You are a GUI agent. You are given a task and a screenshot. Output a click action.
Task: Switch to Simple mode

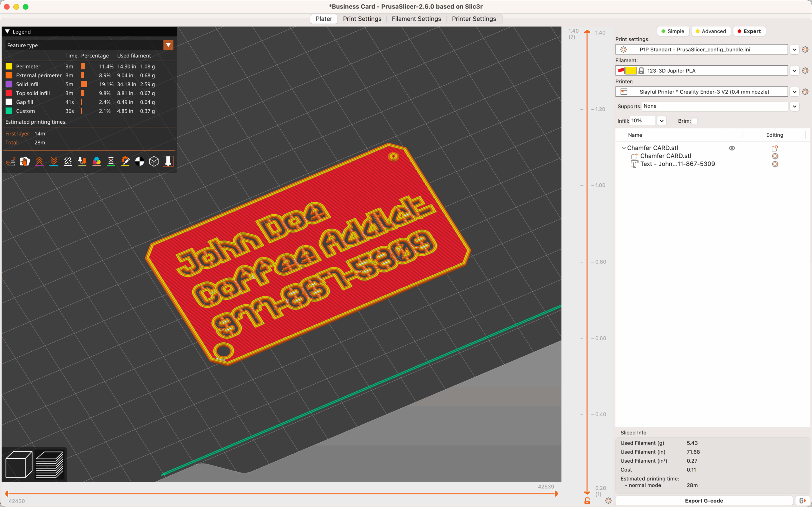click(672, 31)
